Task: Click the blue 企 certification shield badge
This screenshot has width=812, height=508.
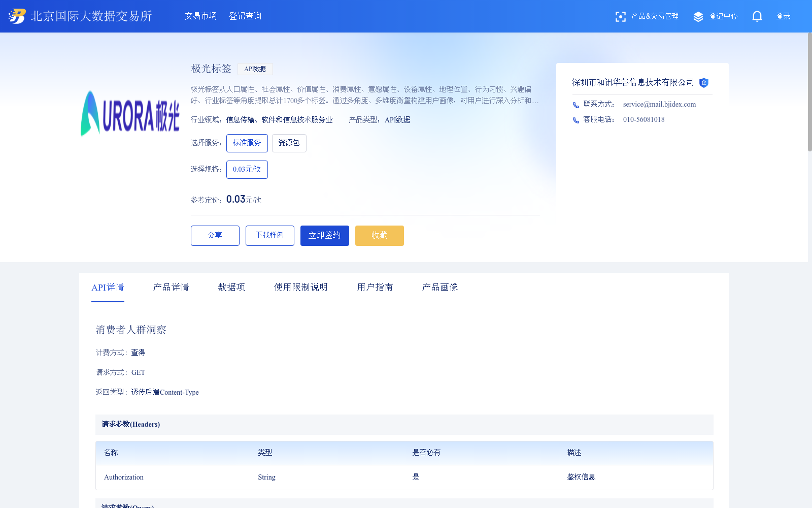Action: pos(704,83)
